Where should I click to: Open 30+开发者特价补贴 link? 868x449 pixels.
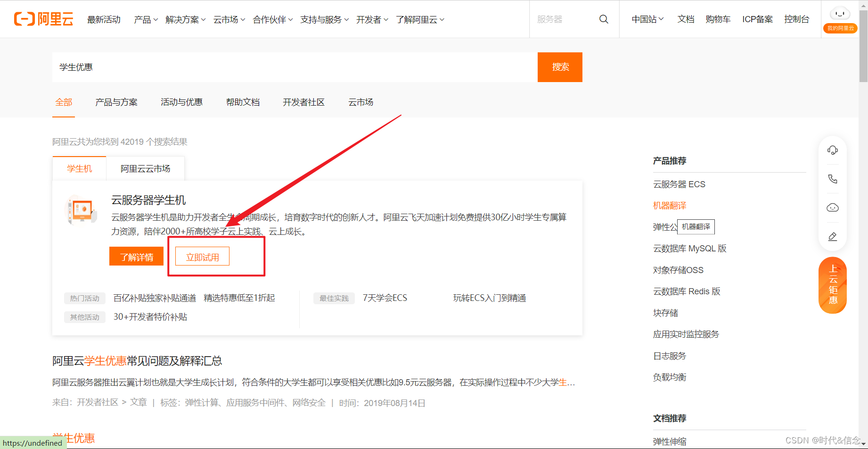[x=150, y=317]
